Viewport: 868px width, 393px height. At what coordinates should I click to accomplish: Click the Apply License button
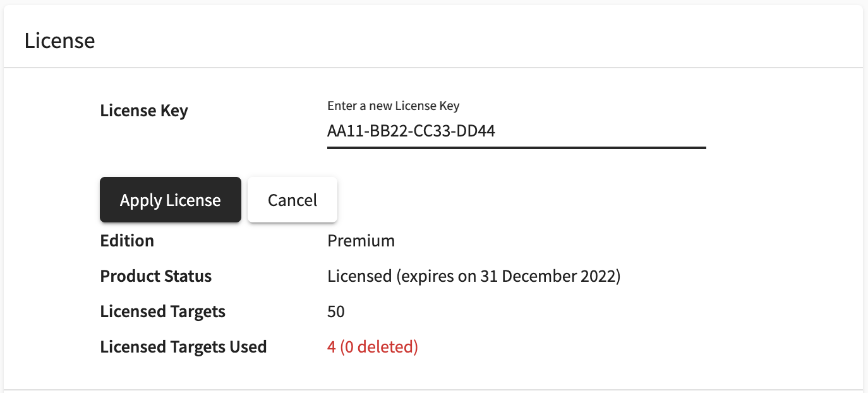(170, 200)
